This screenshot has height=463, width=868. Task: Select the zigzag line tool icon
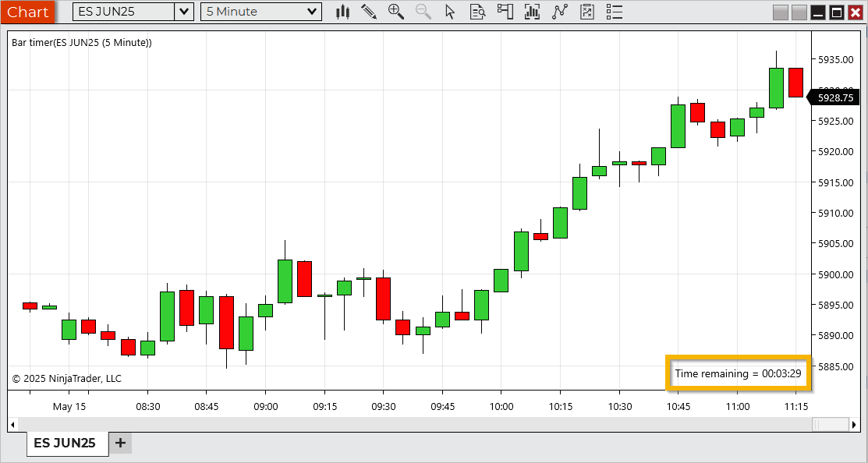click(559, 12)
